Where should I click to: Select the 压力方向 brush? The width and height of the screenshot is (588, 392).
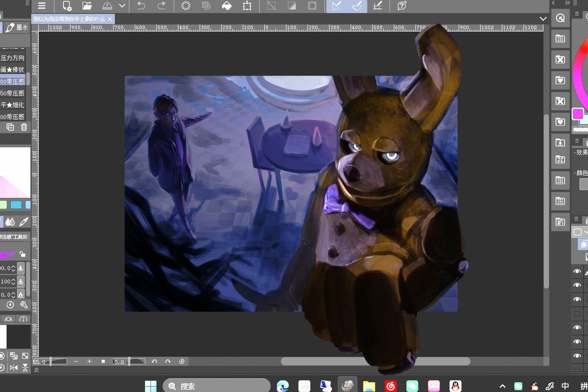[x=13, y=58]
